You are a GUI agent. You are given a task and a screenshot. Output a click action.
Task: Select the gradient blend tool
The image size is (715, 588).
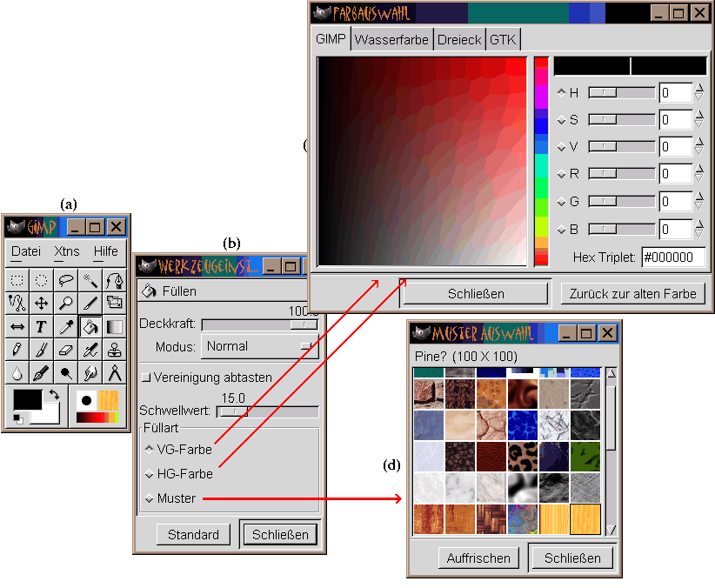click(114, 327)
